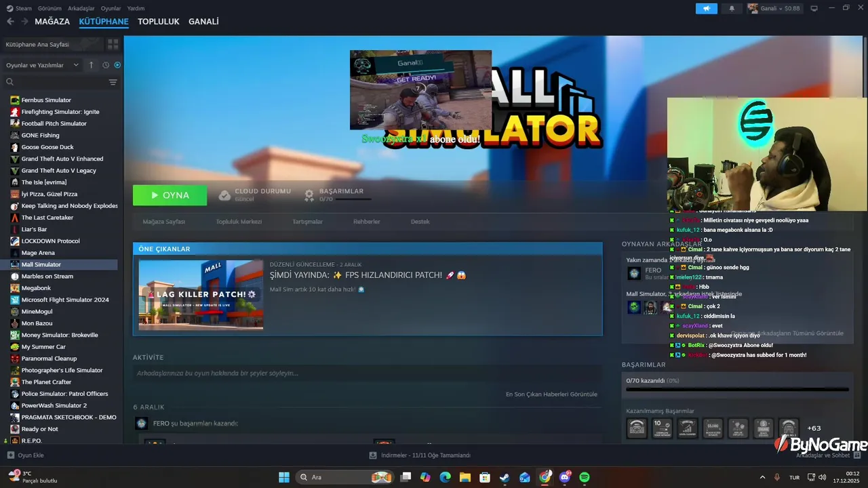Open Tartışmalar link
Image resolution: width=868 pixels, height=488 pixels.
click(307, 222)
